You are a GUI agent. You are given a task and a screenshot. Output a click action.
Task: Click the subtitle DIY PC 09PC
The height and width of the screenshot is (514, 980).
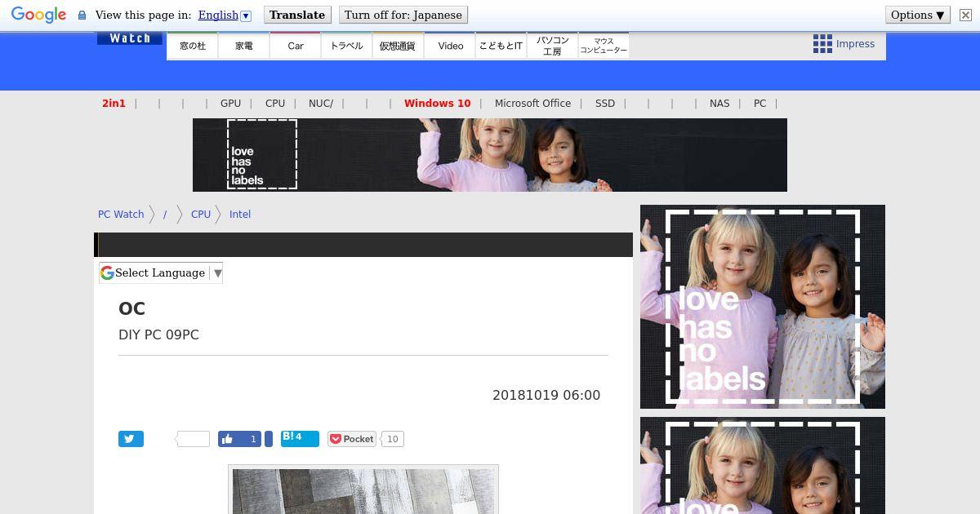[158, 335]
